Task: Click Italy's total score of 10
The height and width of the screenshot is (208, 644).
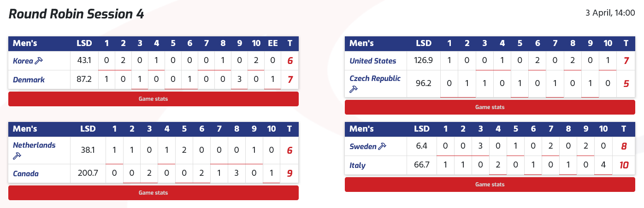Action: coord(624,165)
